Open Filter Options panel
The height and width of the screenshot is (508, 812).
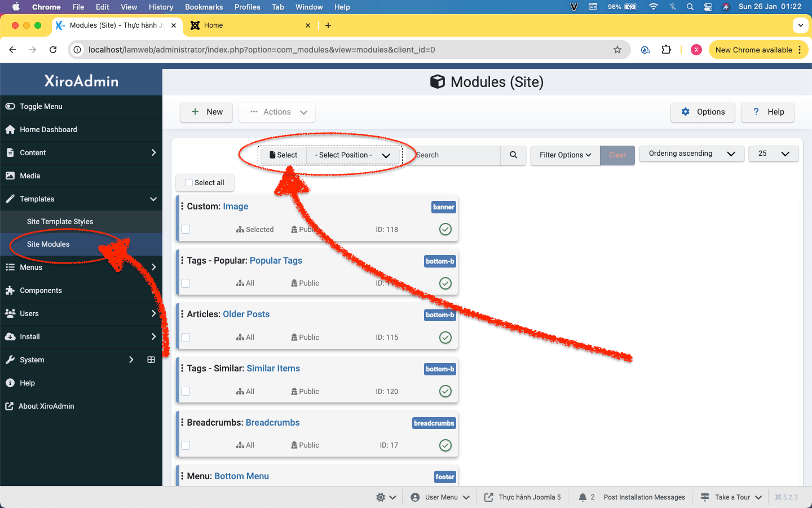point(565,155)
